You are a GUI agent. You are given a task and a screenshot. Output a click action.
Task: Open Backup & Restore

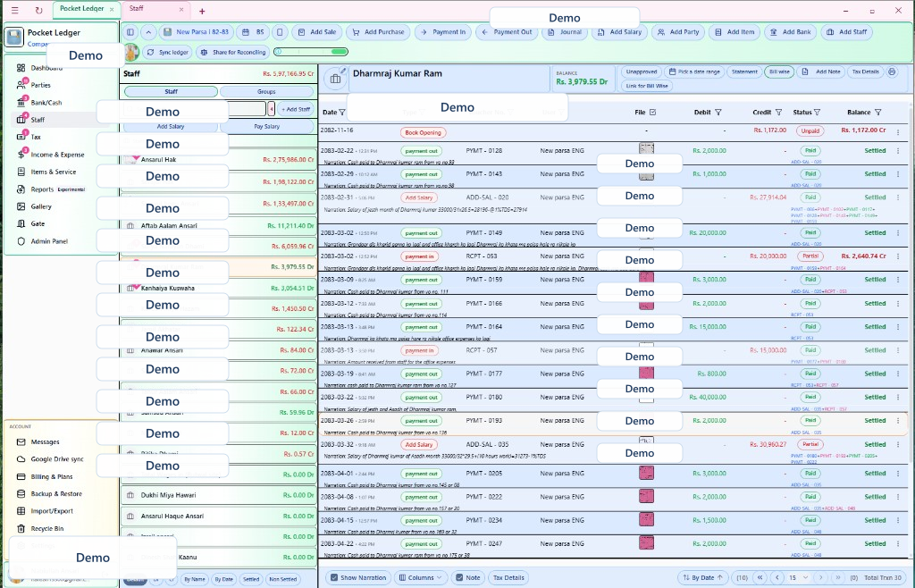coord(56,494)
